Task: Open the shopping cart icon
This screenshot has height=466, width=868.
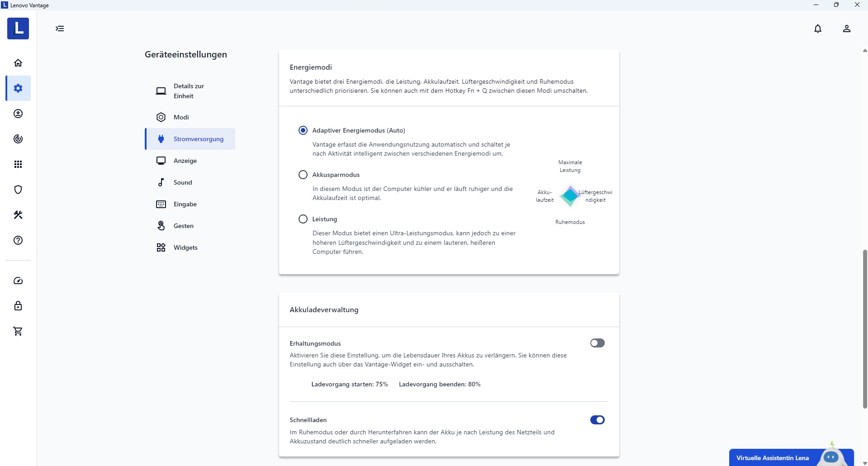Action: click(x=18, y=332)
